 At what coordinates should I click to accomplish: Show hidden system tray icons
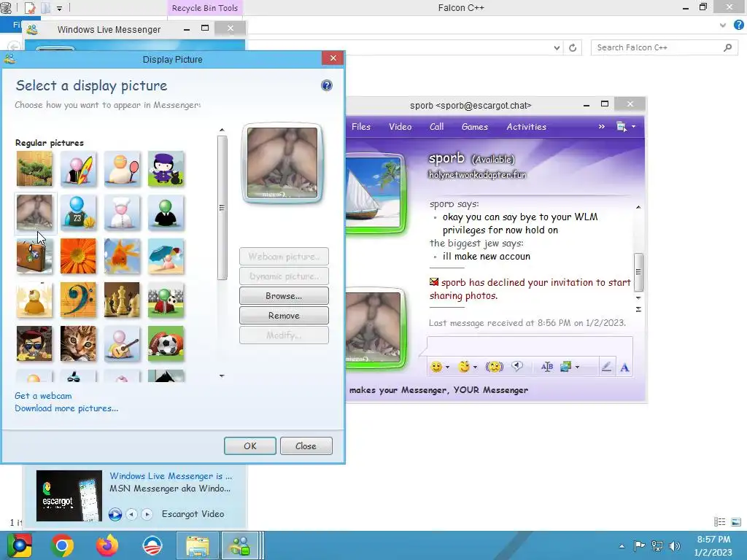[622, 545]
